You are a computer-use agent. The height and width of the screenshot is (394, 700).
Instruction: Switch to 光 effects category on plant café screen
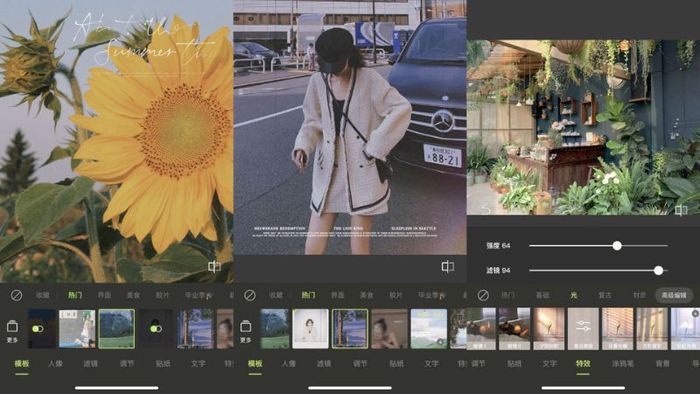click(x=574, y=295)
